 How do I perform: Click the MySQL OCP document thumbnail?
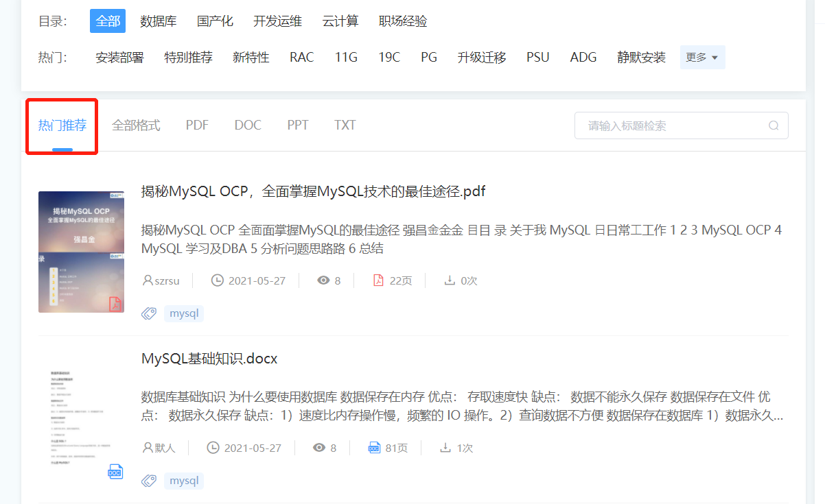[x=81, y=252]
